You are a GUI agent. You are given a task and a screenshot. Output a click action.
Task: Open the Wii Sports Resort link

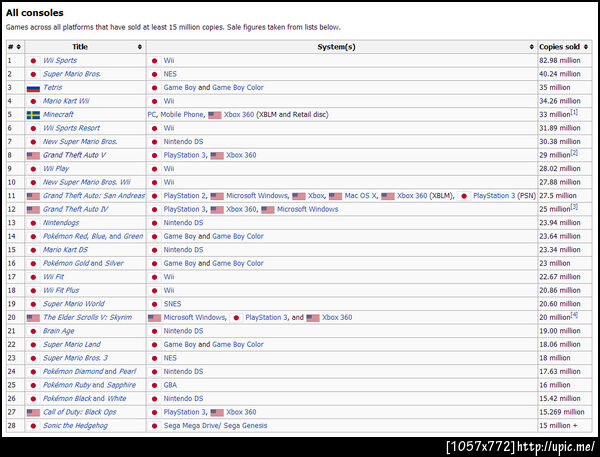[72, 128]
